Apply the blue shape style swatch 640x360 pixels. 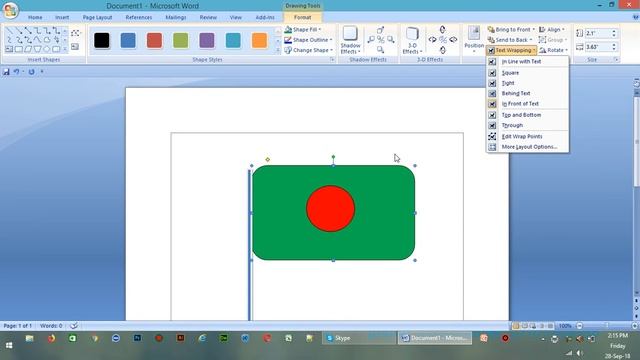[128, 40]
